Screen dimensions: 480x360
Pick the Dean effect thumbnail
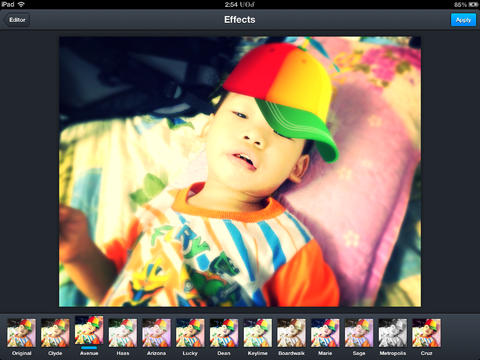point(224,333)
